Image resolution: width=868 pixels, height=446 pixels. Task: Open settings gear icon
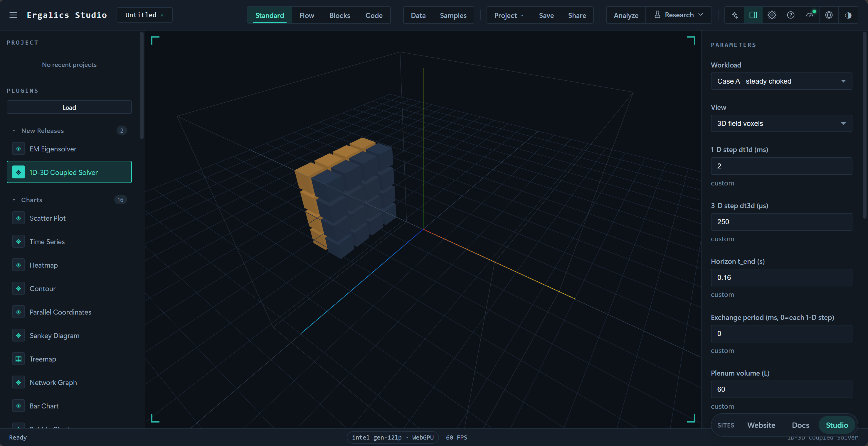click(x=772, y=15)
